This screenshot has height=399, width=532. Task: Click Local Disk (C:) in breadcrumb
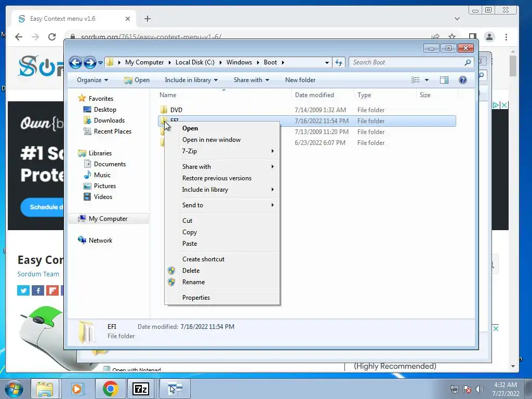click(195, 62)
